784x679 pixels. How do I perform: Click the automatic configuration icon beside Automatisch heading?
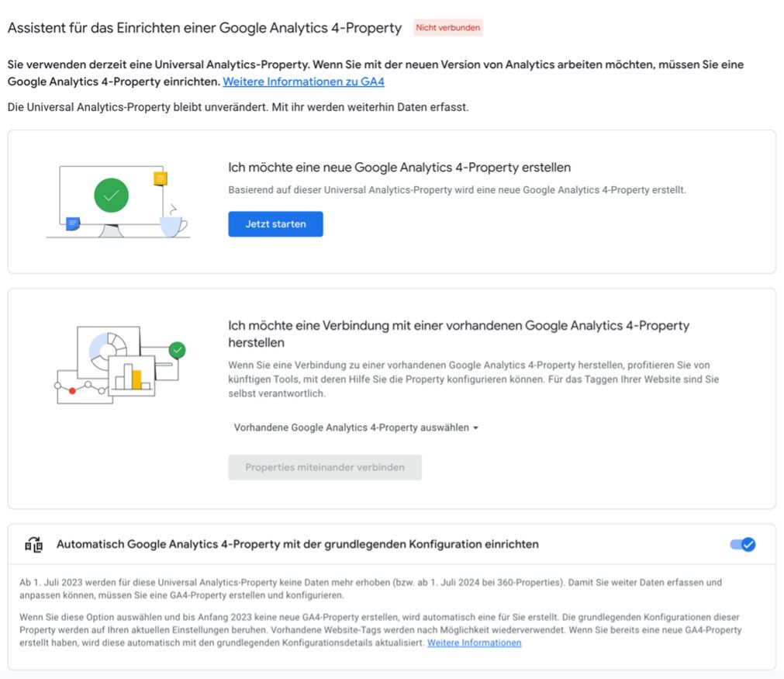click(x=34, y=545)
